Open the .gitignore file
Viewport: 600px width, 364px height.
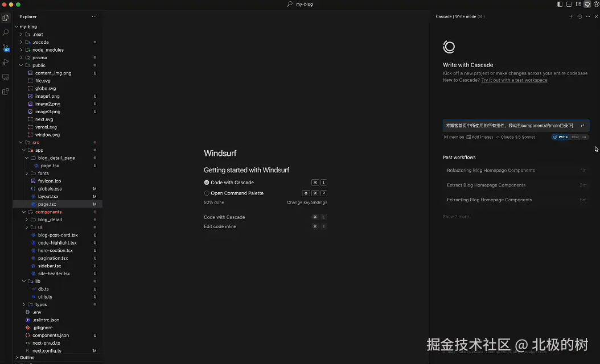coord(43,328)
